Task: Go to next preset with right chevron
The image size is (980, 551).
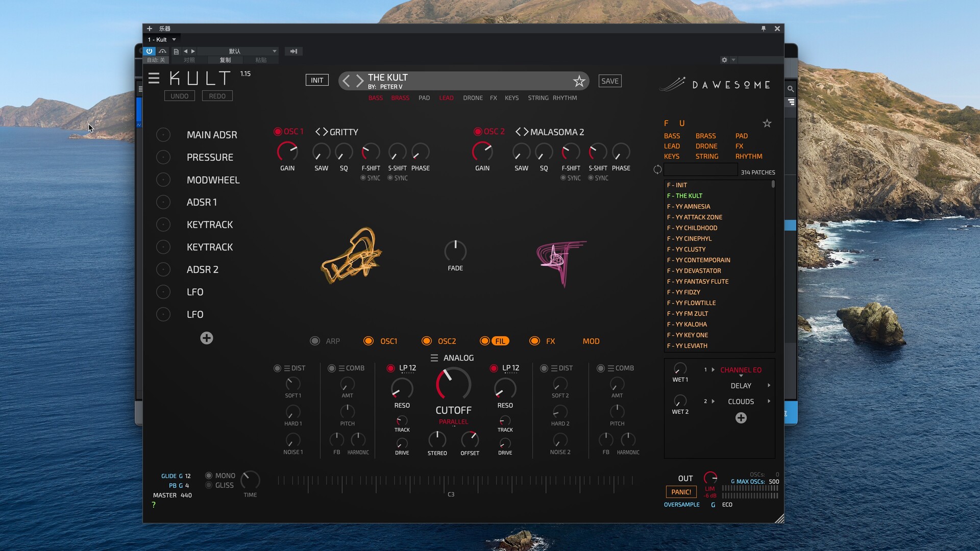Action: pyautogui.click(x=360, y=81)
